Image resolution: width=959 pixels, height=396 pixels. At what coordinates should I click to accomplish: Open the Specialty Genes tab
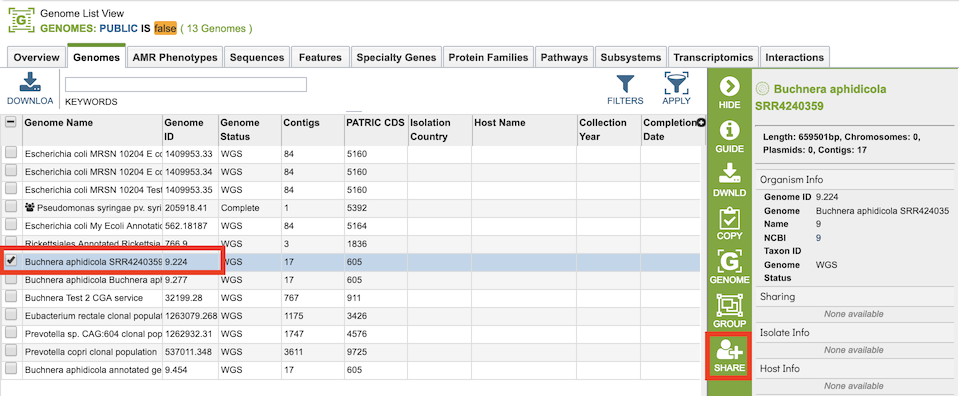click(x=396, y=58)
